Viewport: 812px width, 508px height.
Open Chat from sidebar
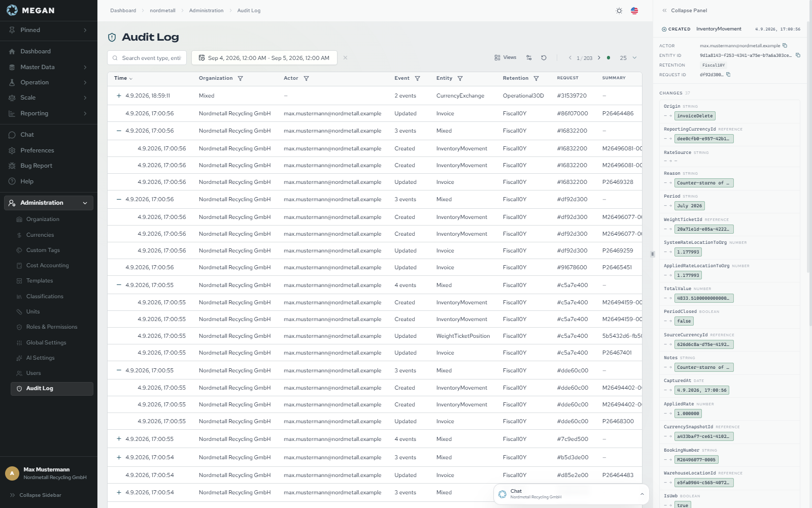pyautogui.click(x=48, y=135)
